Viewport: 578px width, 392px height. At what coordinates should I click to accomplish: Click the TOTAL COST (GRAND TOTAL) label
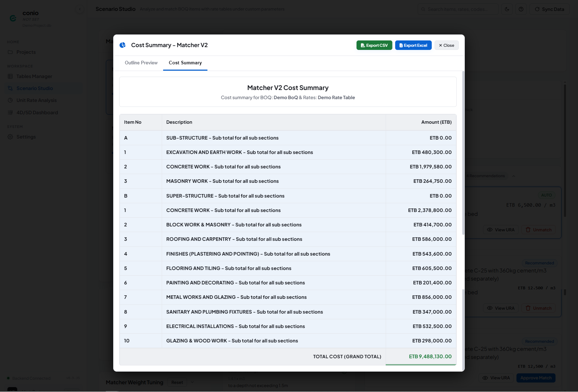coord(347,356)
